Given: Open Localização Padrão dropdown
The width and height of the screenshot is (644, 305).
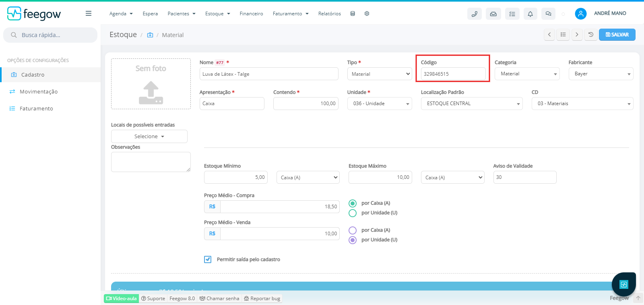Looking at the screenshot, I should 472,104.
